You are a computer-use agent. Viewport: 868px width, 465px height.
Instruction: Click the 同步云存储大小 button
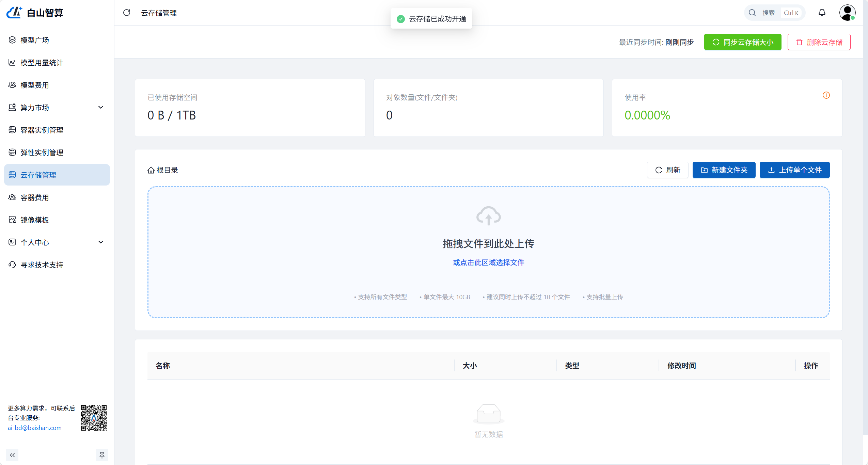pos(742,42)
